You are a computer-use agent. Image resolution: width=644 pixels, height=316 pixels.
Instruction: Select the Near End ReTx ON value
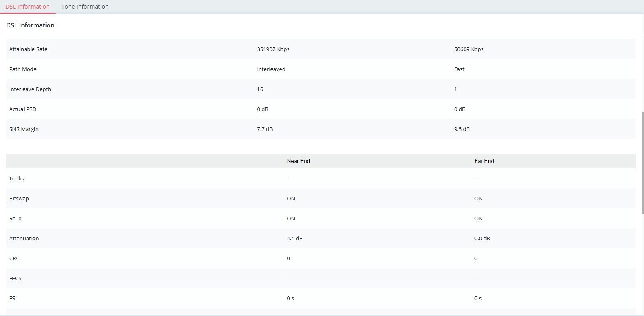(x=291, y=218)
